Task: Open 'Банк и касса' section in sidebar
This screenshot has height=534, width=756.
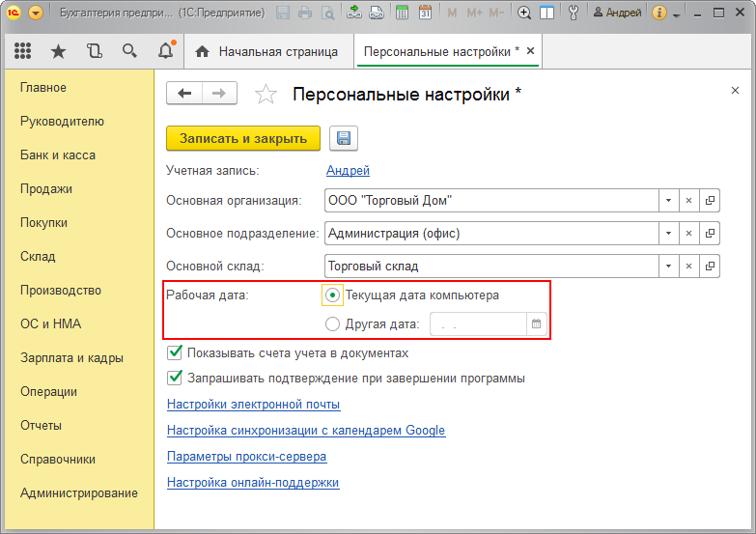Action: [58, 155]
